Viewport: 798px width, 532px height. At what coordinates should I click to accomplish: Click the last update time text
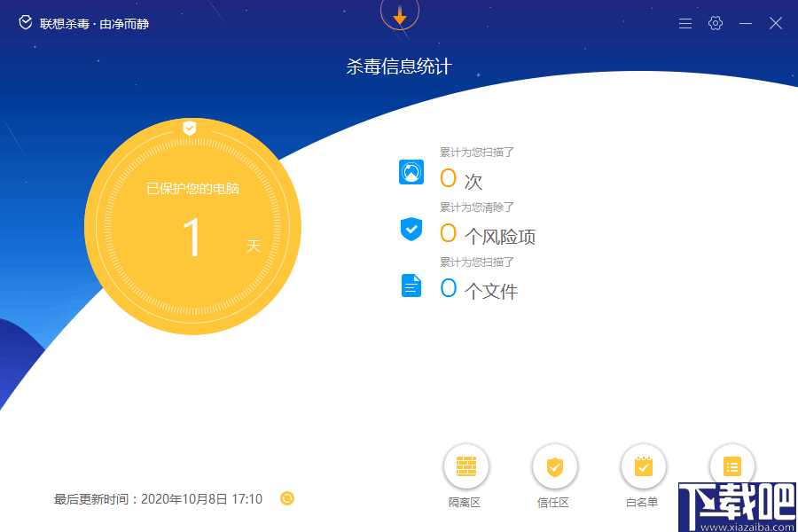160,499
